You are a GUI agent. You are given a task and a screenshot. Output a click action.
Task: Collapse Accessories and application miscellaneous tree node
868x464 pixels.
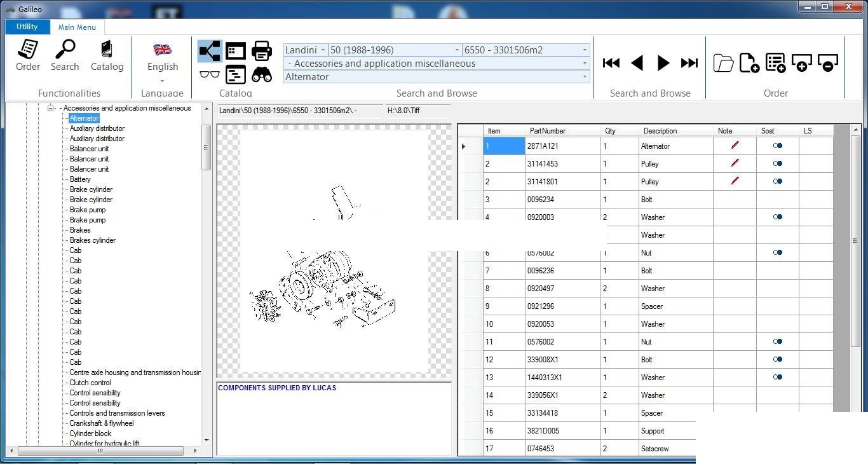pyautogui.click(x=51, y=108)
